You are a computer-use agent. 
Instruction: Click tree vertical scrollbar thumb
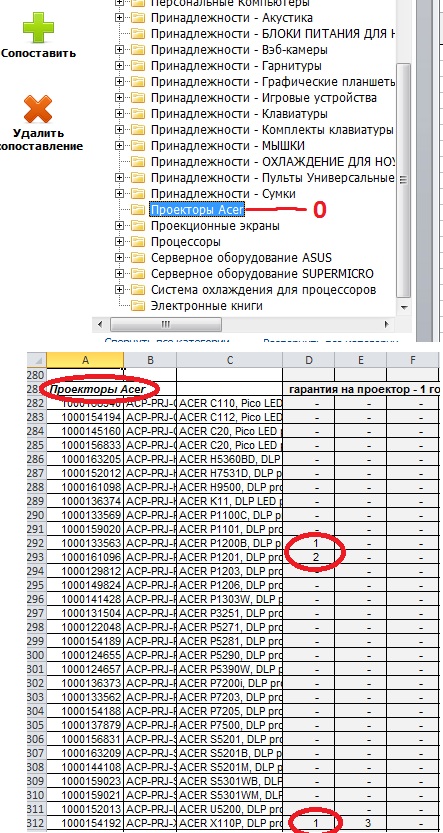(x=404, y=180)
